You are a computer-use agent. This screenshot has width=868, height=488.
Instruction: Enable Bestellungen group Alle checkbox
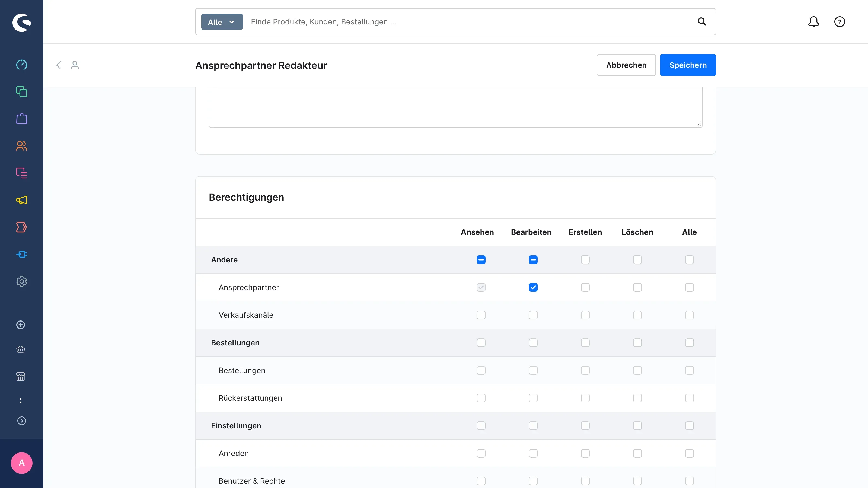(x=690, y=342)
